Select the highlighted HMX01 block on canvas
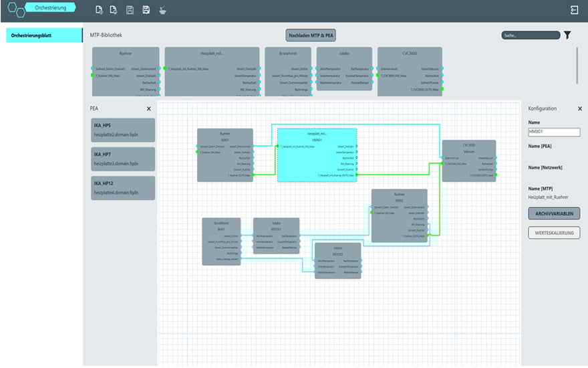This screenshot has width=588, height=368. click(317, 155)
